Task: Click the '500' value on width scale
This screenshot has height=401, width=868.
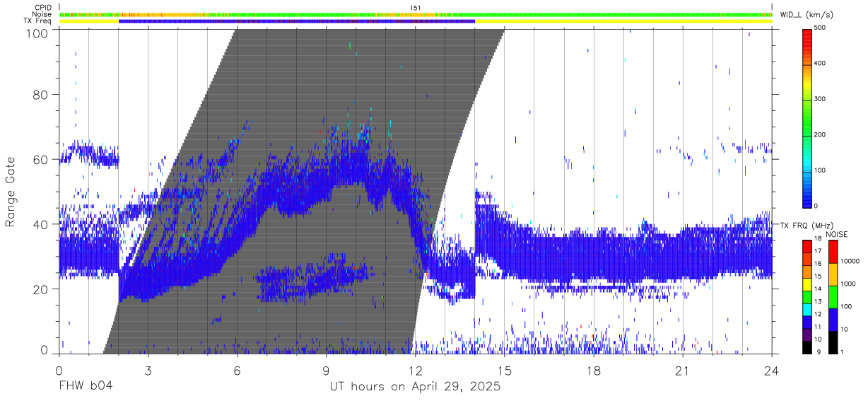Action: click(820, 28)
